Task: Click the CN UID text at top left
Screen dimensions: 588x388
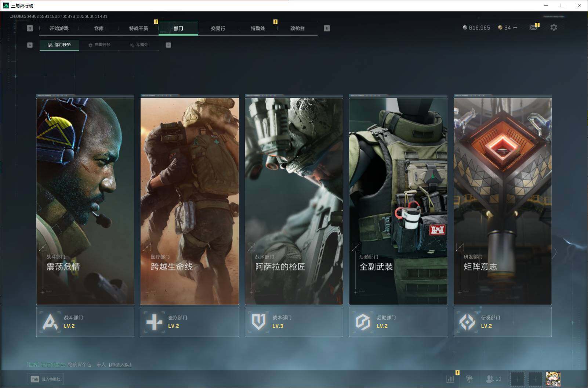Action: pos(58,16)
